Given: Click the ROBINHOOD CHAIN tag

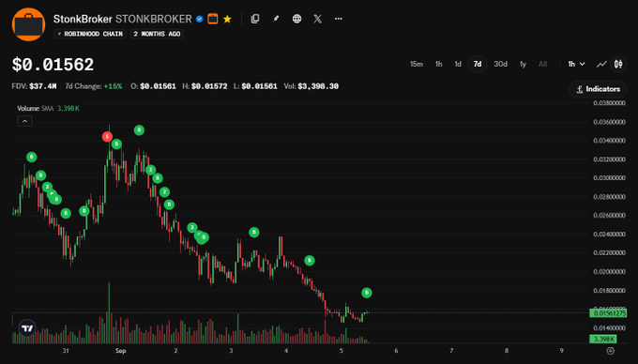Looking at the screenshot, I should click(x=90, y=34).
